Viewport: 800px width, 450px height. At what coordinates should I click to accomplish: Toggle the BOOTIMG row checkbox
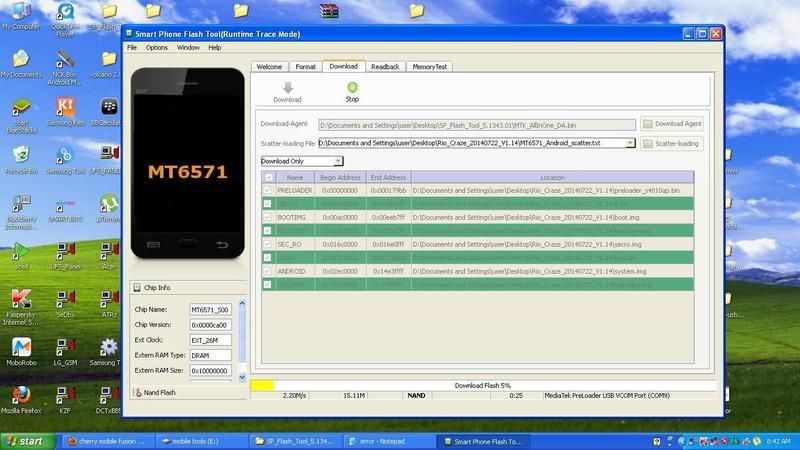(267, 217)
